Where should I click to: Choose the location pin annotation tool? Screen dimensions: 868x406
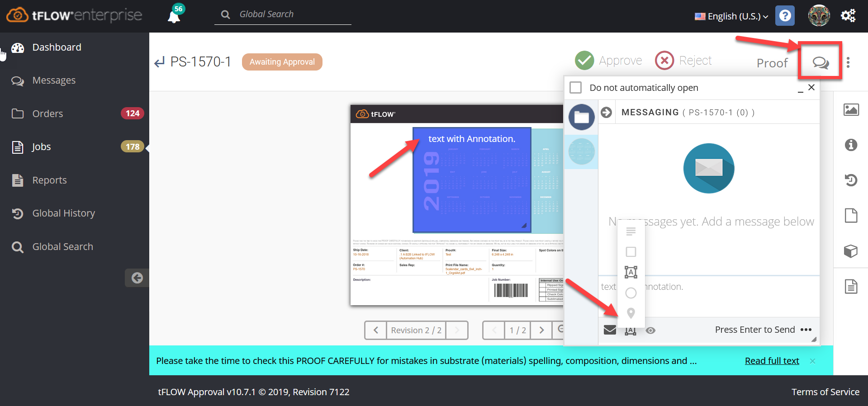(631, 313)
